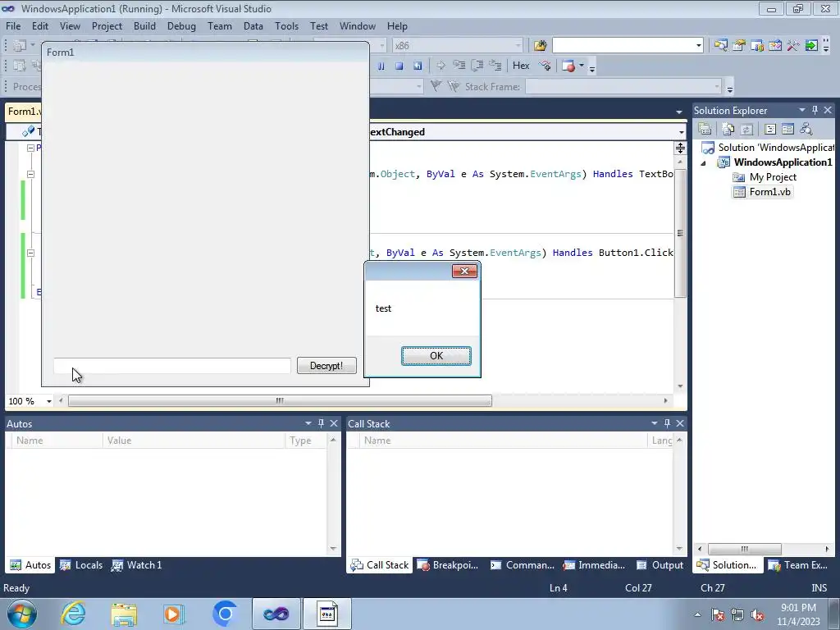This screenshot has height=630, width=840.
Task: Open the active documents list dropdown
Action: tap(679, 112)
